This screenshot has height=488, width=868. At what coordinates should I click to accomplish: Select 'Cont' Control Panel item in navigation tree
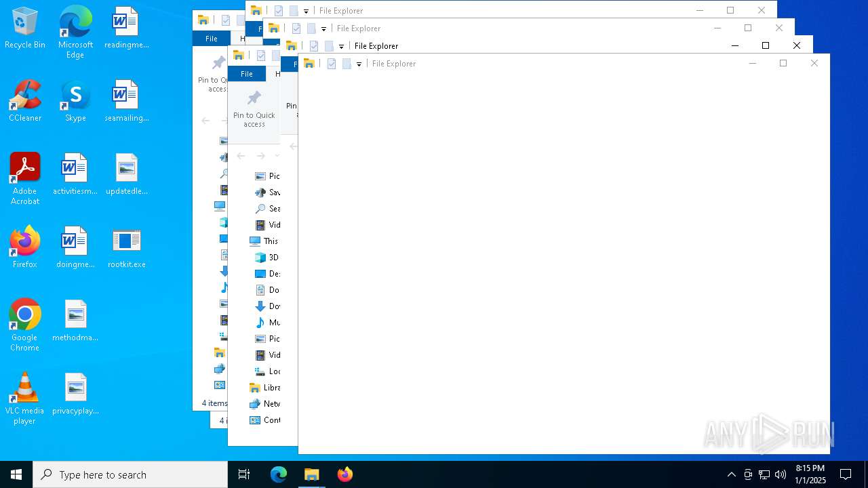[264, 420]
